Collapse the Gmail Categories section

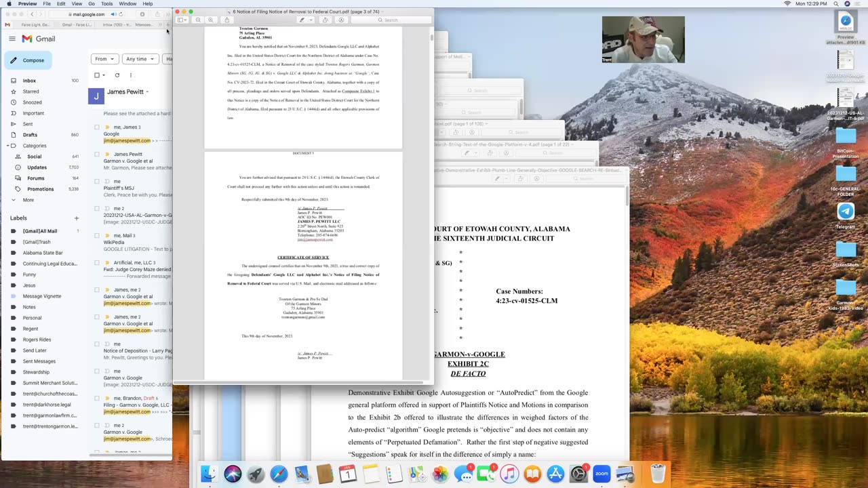click(x=7, y=146)
